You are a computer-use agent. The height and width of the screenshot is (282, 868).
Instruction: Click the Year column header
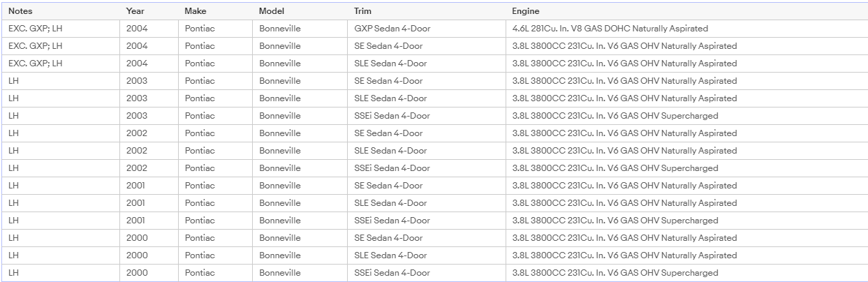coord(135,11)
